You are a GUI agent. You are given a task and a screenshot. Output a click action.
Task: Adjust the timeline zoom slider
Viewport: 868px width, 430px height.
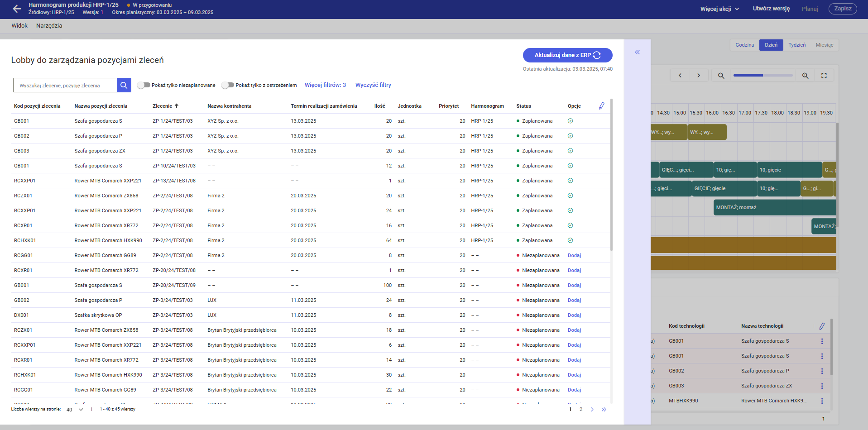click(x=763, y=76)
